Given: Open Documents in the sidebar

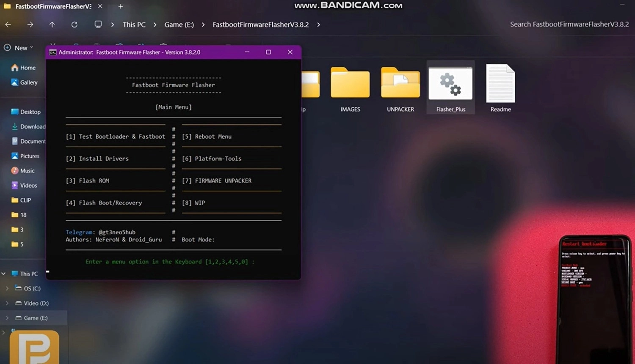Looking at the screenshot, I should [28, 141].
